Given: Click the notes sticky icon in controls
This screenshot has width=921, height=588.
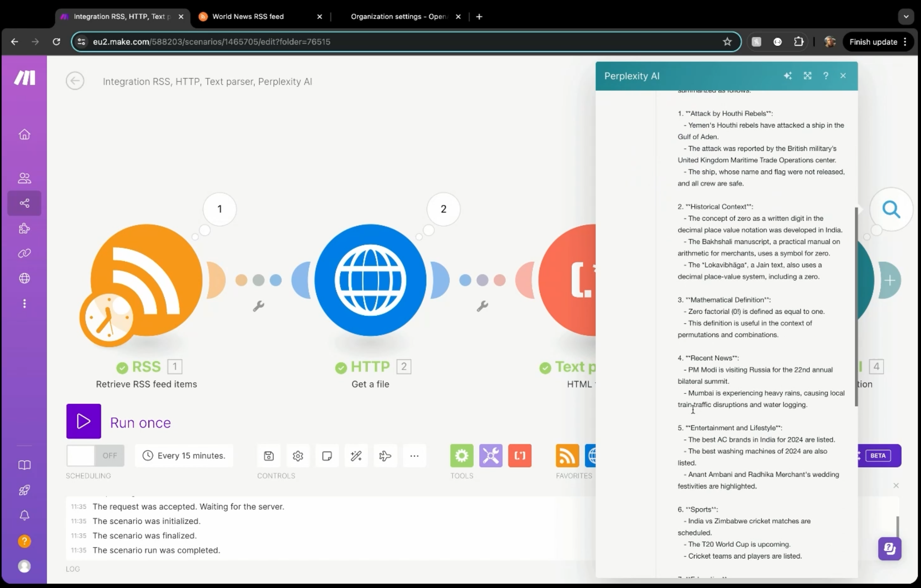Looking at the screenshot, I should 327,455.
